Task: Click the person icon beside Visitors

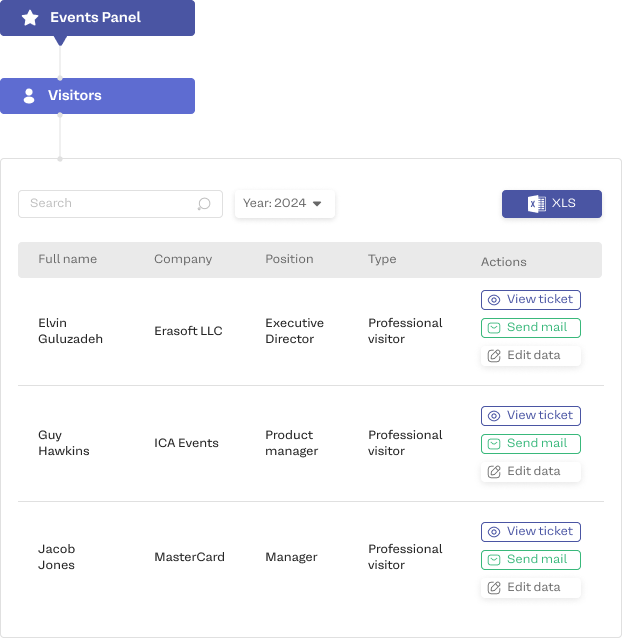Action: pyautogui.click(x=29, y=96)
